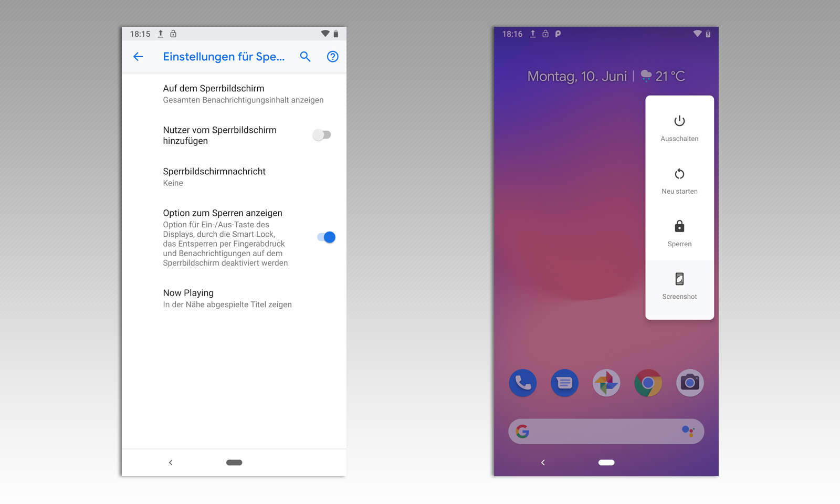
Task: Open search in lock screen settings
Action: point(305,57)
